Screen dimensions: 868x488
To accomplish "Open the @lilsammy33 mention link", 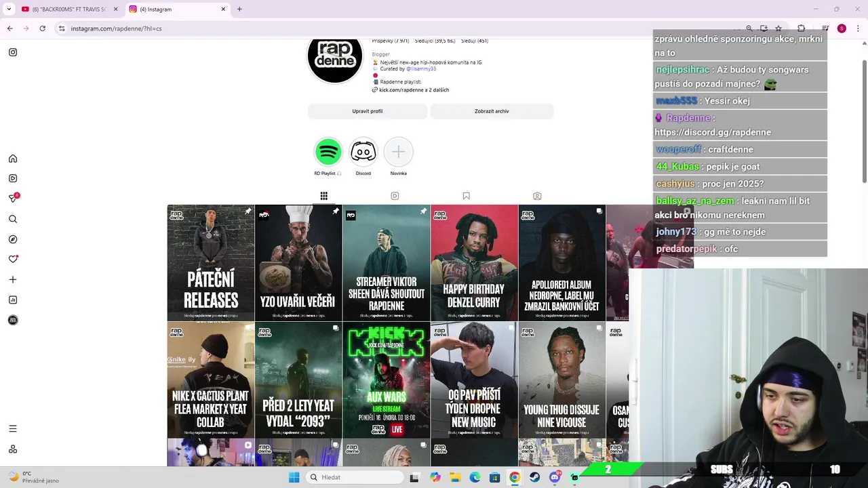I will (x=421, y=68).
